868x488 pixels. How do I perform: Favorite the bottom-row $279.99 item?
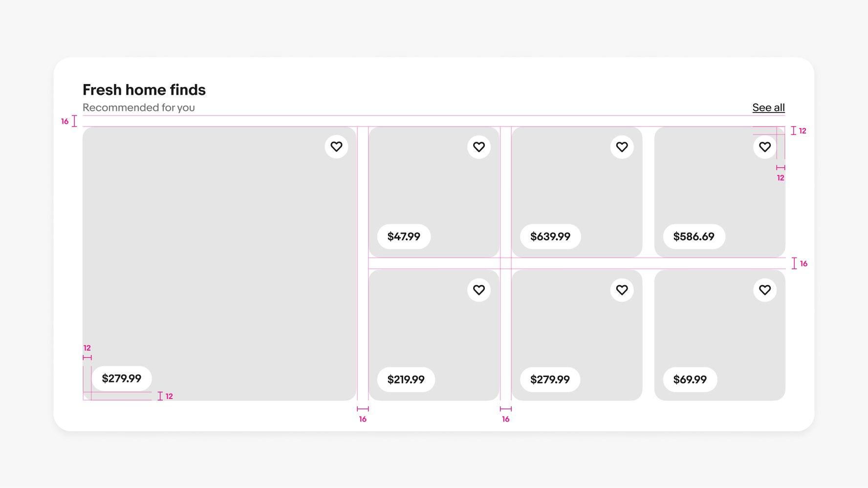(622, 290)
